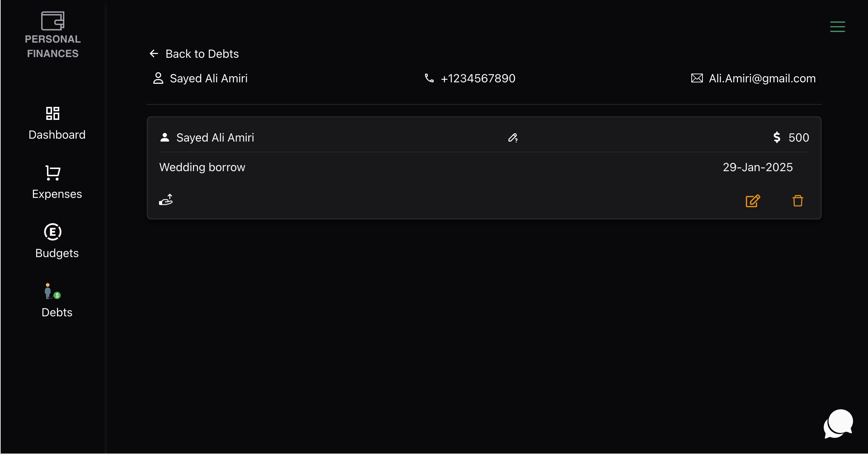Open the Expenses section
The image size is (868, 455).
[57, 183]
